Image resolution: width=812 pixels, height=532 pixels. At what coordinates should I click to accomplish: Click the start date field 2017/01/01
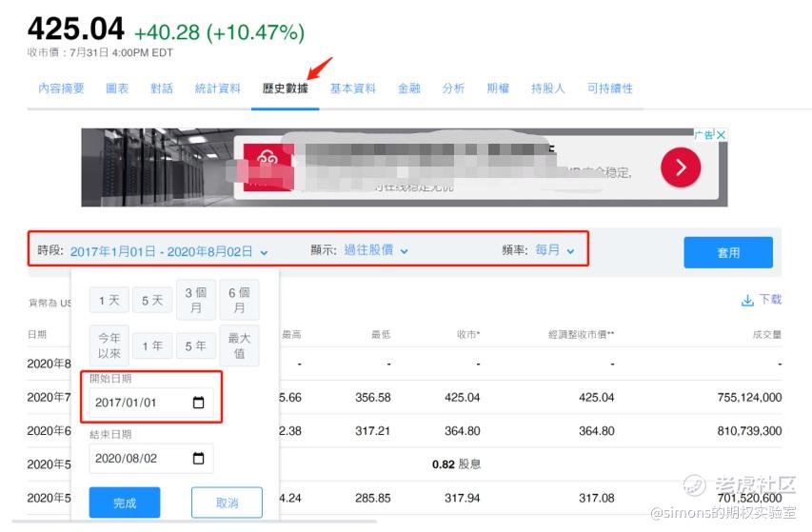click(x=151, y=403)
